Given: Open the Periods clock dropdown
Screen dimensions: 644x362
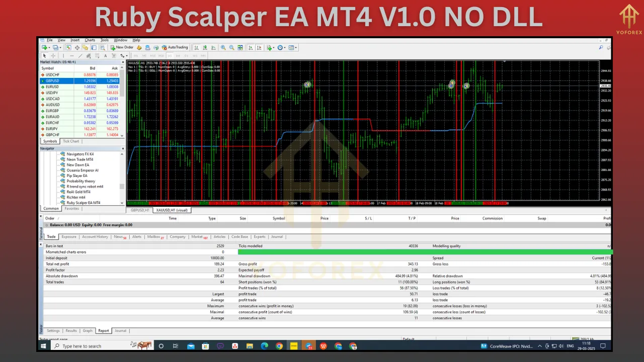Looking at the screenshot, I should tap(281, 47).
